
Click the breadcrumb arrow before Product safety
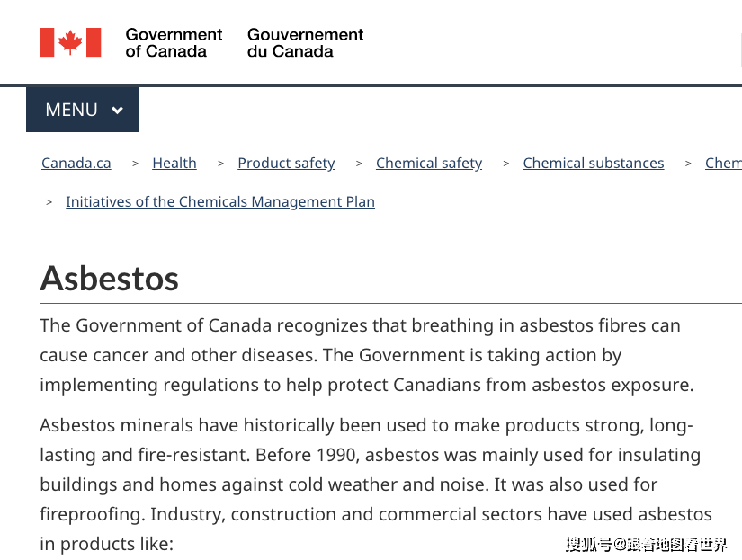click(219, 164)
